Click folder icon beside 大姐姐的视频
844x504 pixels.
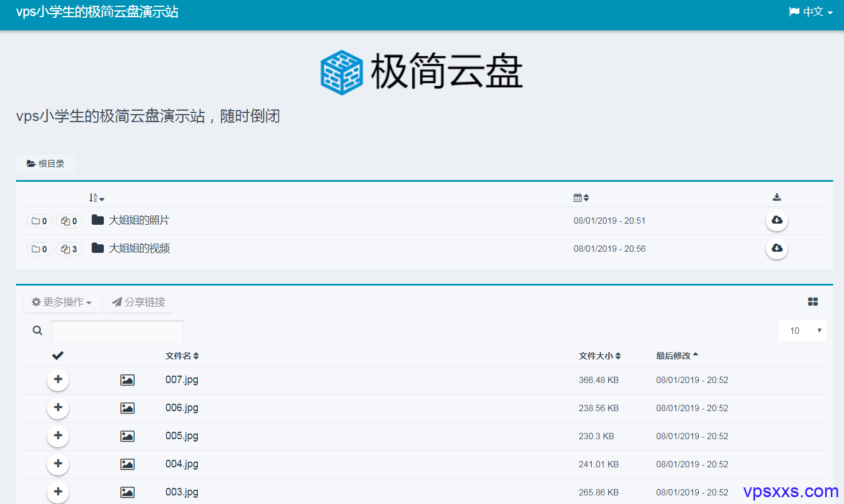[x=97, y=248]
